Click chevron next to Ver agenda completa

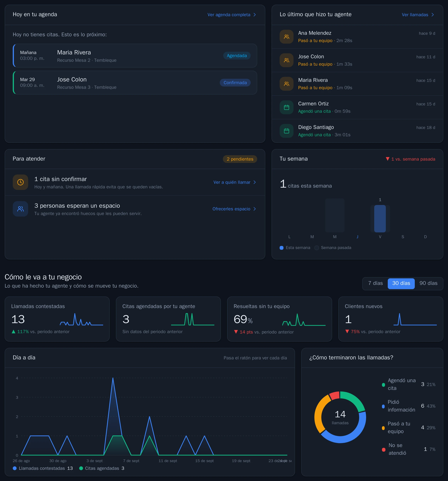(255, 15)
